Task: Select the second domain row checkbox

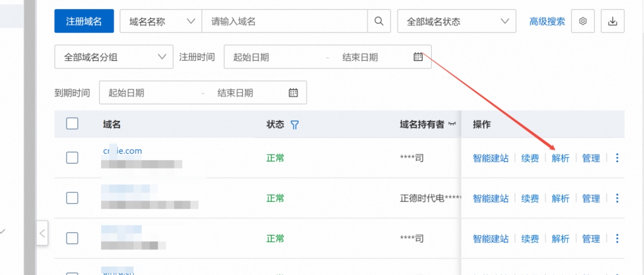Action: click(x=72, y=198)
